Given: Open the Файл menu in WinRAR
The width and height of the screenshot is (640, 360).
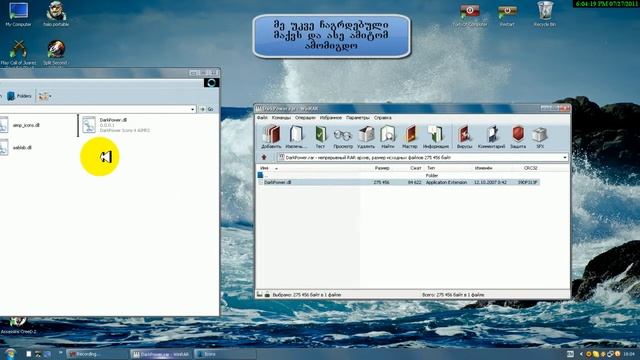Looking at the screenshot, I should pos(262,118).
